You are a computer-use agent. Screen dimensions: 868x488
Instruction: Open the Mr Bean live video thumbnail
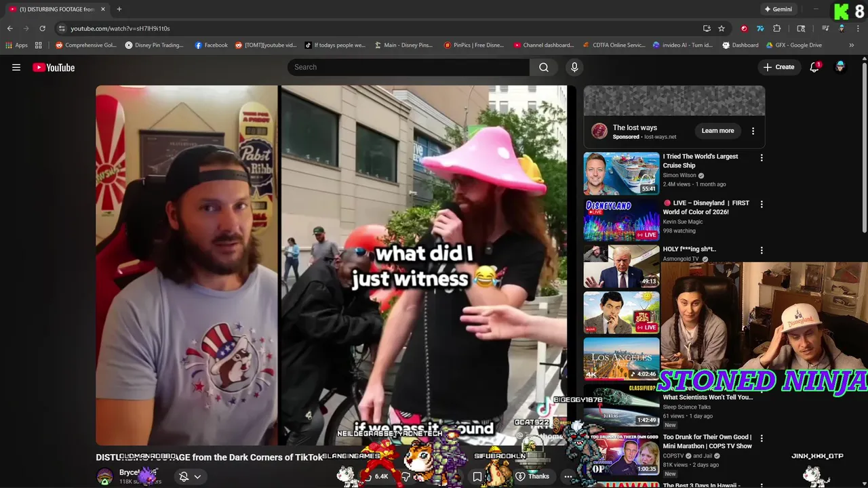tap(621, 312)
